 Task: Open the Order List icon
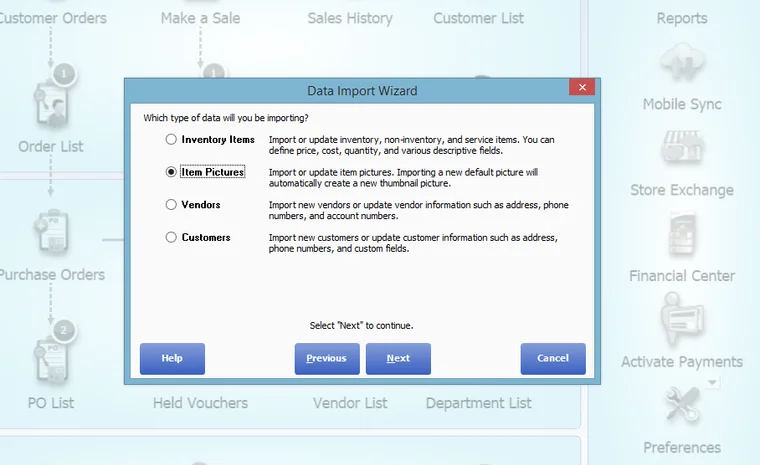coord(51,104)
